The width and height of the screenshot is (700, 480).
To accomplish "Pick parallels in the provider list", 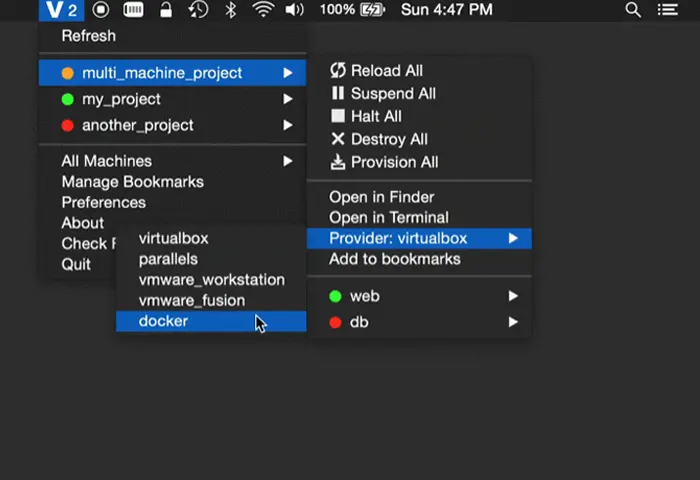I will (x=168, y=259).
